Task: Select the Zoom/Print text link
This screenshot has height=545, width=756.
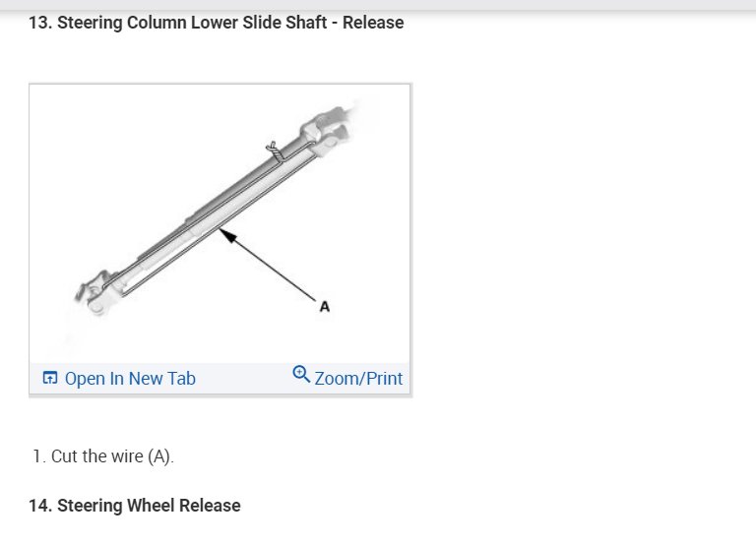Action: coord(358,379)
